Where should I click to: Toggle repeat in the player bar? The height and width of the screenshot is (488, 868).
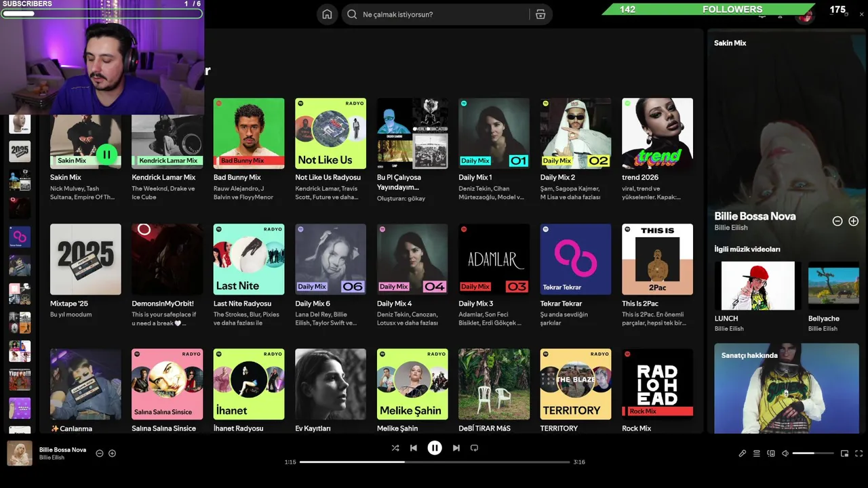click(474, 448)
